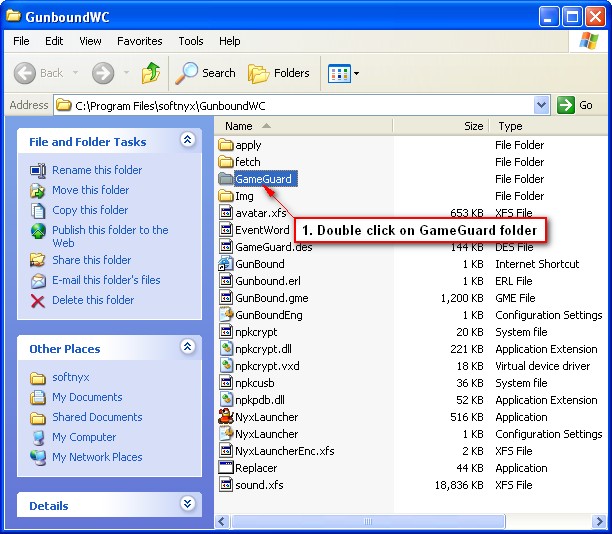The image size is (612, 534).
Task: Select the fetch folder icon
Action: click(226, 162)
